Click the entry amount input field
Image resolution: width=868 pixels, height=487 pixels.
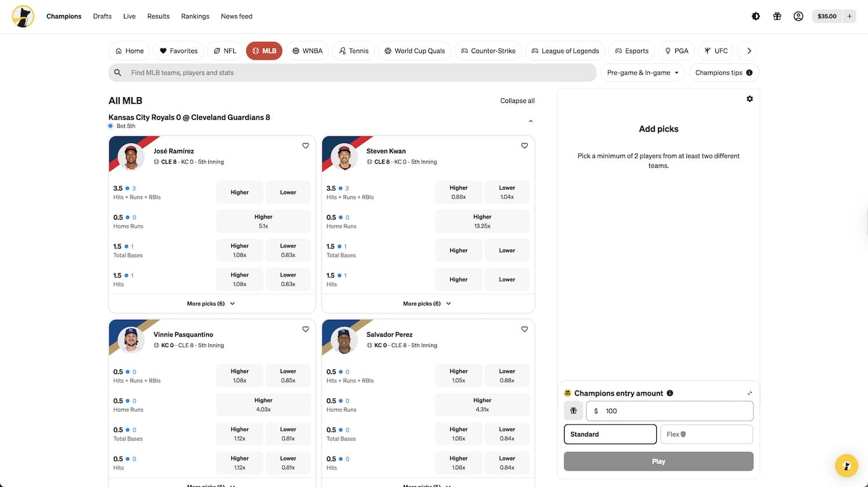click(675, 411)
